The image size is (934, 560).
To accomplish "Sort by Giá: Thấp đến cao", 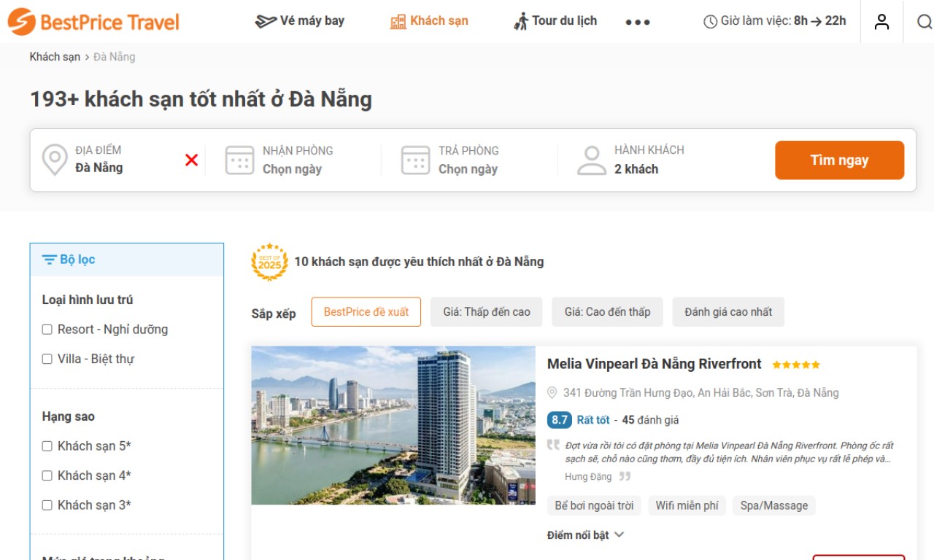I will 487,312.
